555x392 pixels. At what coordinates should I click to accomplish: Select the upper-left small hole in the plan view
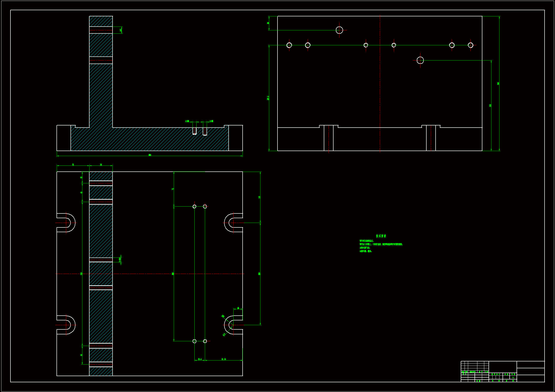[x=194, y=206]
